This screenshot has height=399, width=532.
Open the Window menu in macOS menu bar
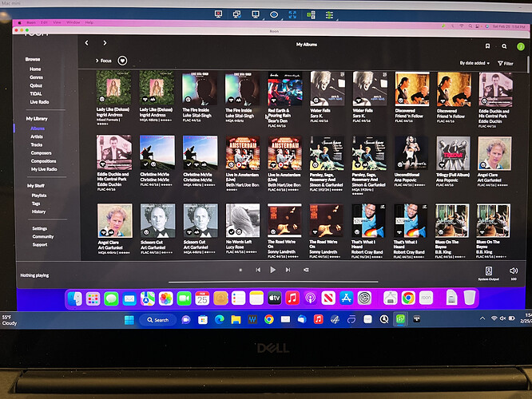[x=73, y=22]
